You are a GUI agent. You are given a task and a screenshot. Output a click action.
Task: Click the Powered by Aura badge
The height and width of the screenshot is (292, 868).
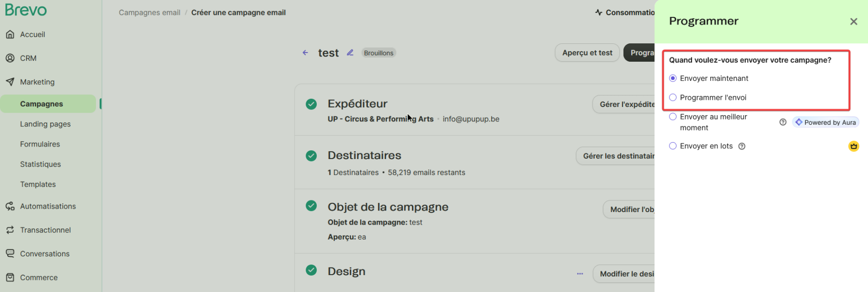point(826,122)
